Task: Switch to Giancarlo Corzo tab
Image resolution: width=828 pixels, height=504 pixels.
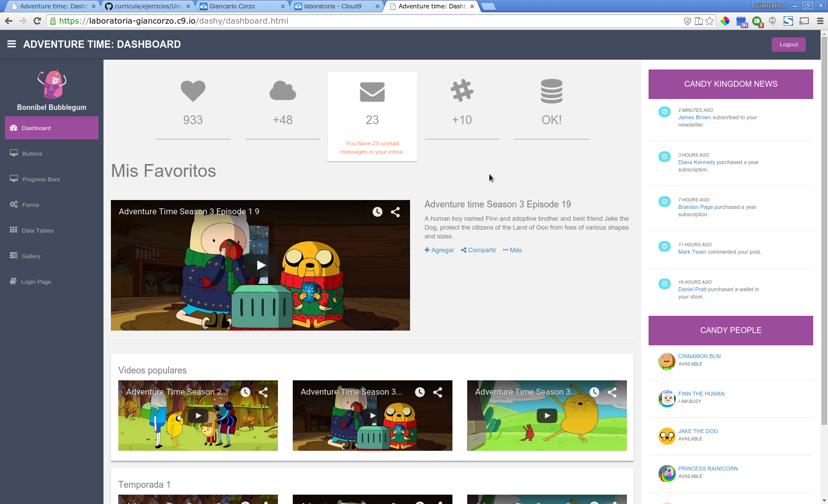Action: point(242,6)
